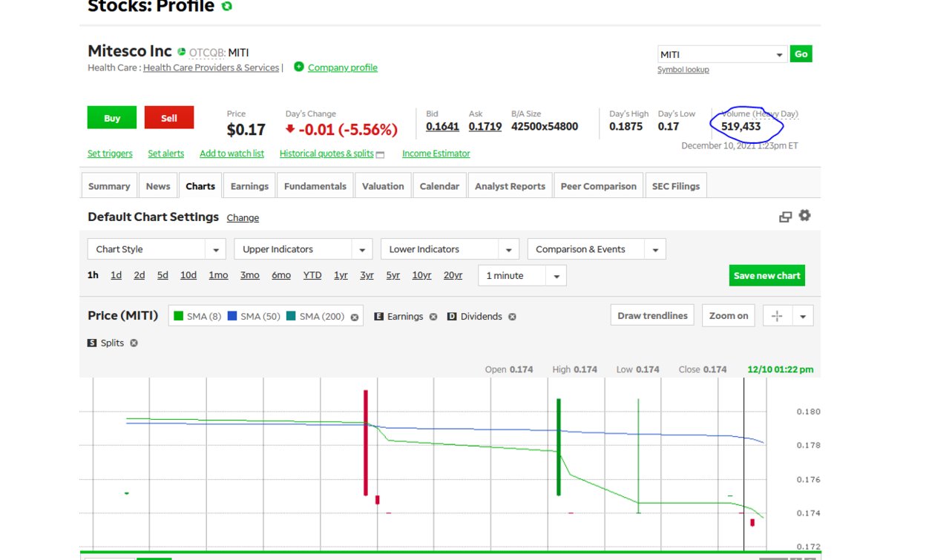This screenshot has height=560, width=949.
Task: Select the 6mo time range
Action: pyautogui.click(x=281, y=275)
